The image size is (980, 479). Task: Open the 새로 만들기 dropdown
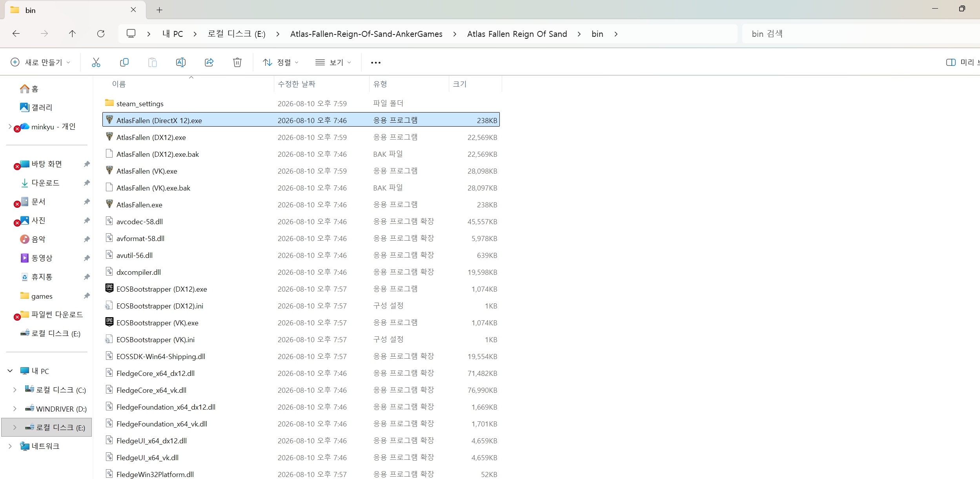click(41, 62)
